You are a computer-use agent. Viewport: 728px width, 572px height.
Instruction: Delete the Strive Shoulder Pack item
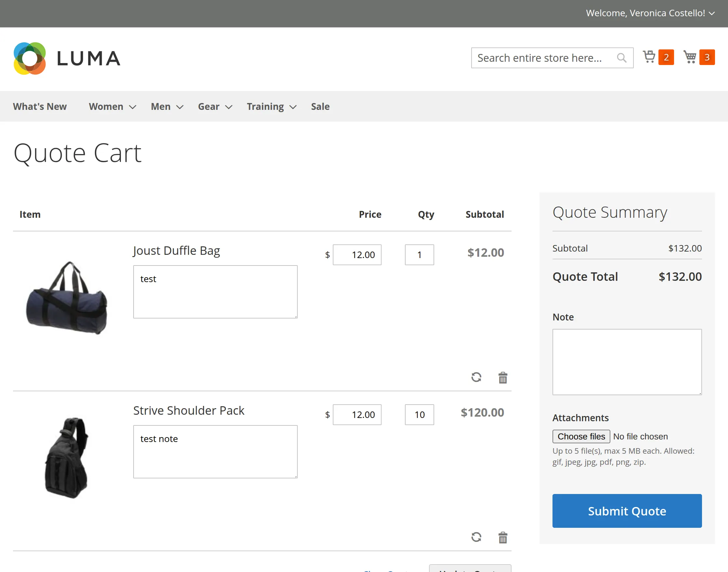pos(503,537)
